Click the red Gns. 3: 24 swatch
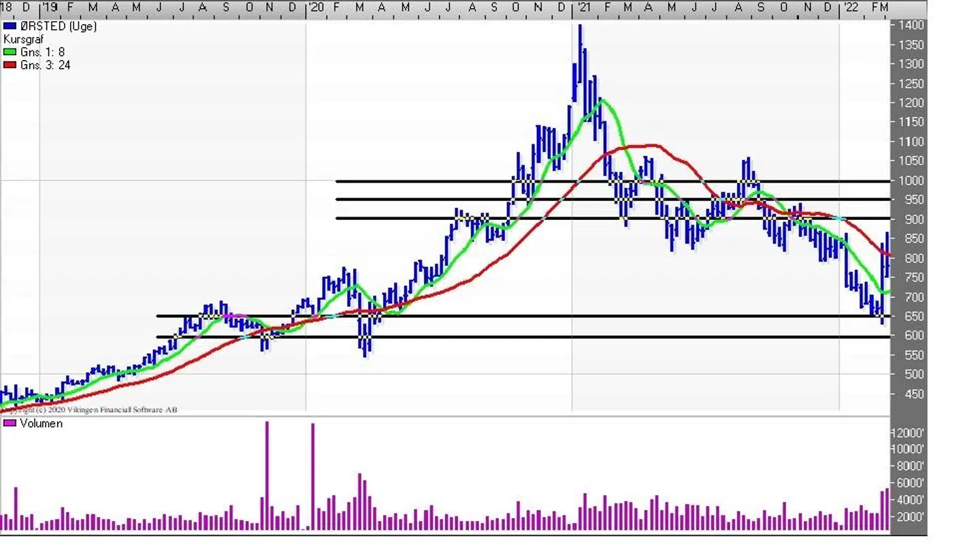This screenshot has height=551, width=980. point(10,65)
